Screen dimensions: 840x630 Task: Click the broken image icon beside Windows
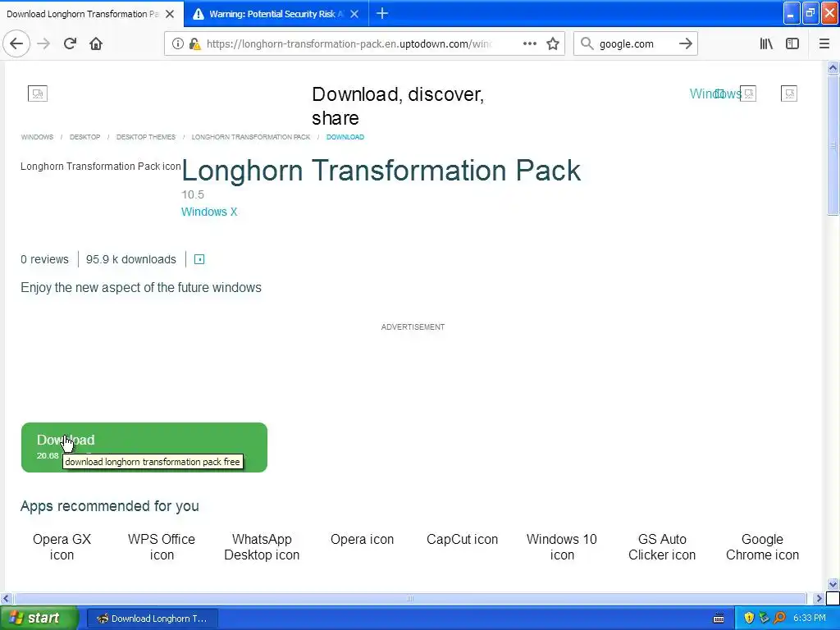[x=748, y=94]
